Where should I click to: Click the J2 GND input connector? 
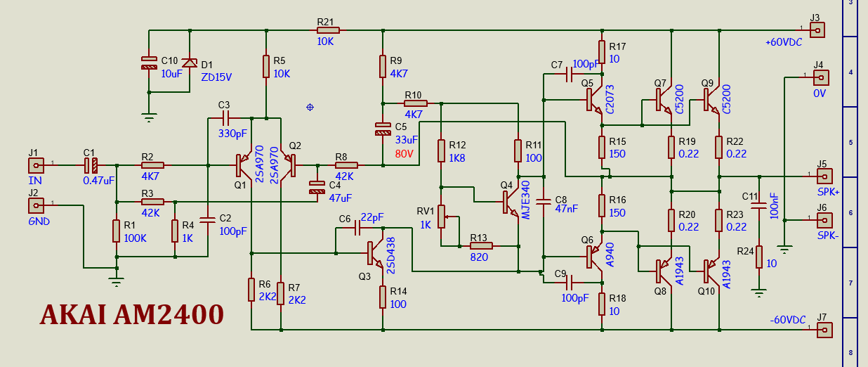(x=35, y=205)
